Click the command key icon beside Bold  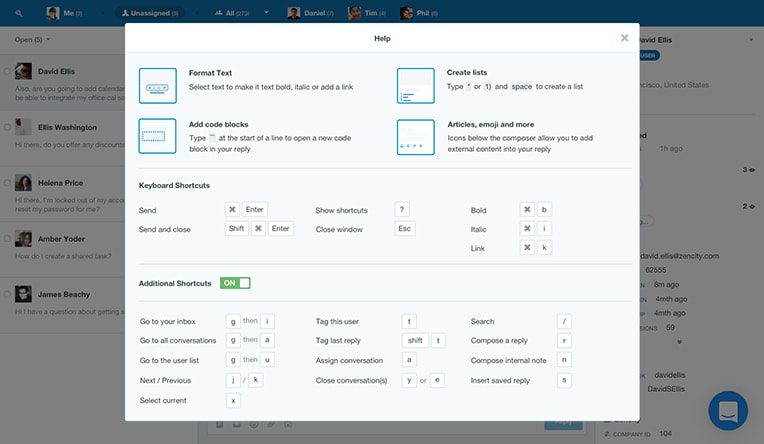[x=527, y=210]
